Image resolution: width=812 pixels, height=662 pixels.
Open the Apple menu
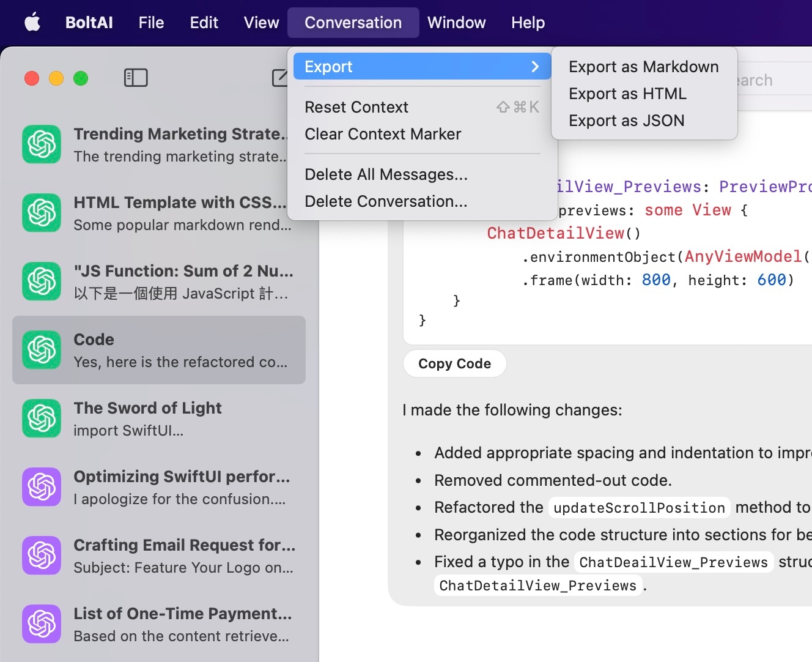click(32, 23)
